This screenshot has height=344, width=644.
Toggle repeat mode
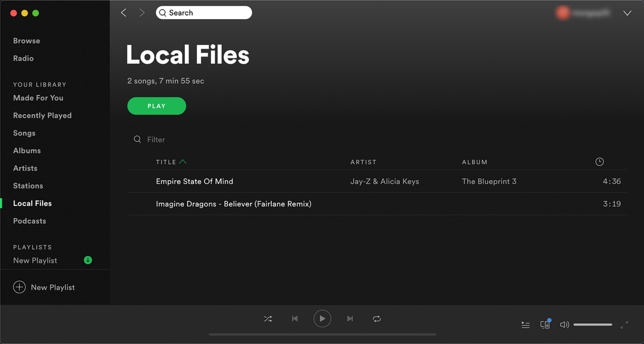coord(377,318)
